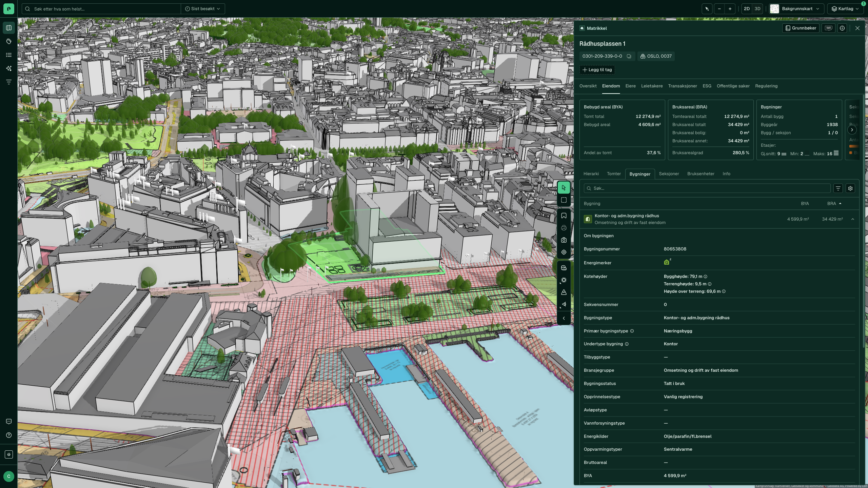Open the Sist besøkt dropdown
This screenshot has width=868, height=488.
[203, 9]
